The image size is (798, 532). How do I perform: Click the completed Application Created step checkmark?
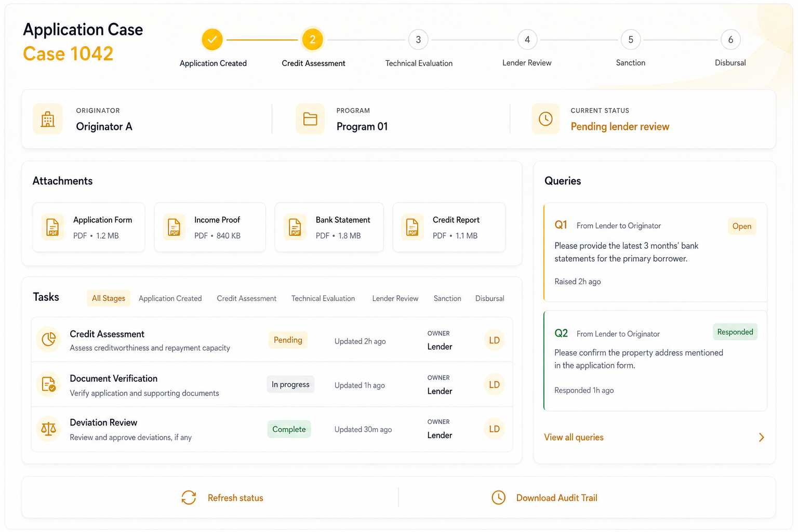(212, 39)
